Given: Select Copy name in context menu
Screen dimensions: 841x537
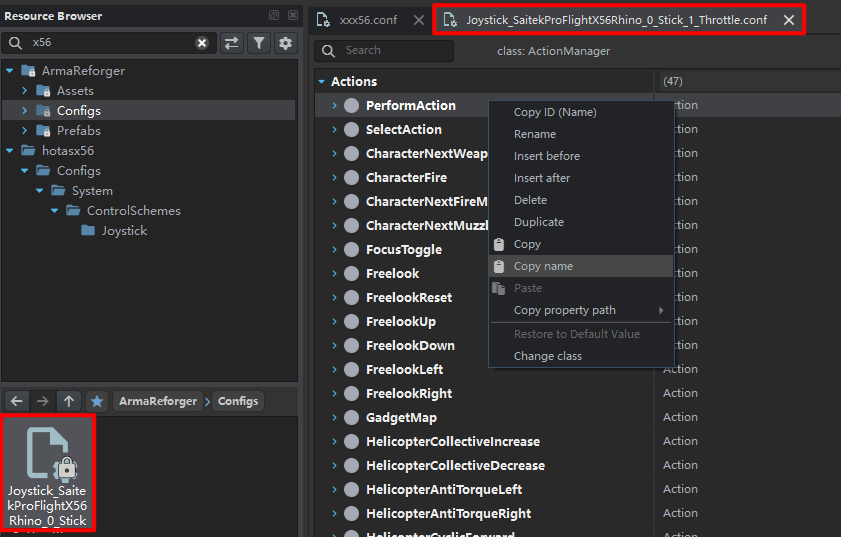Looking at the screenshot, I should (543, 266).
